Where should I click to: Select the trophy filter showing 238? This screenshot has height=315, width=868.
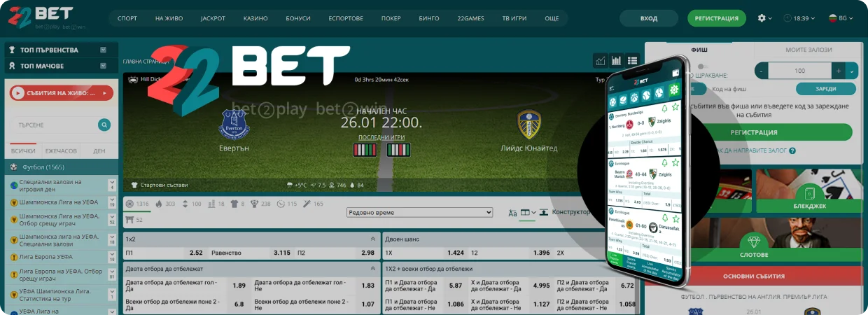coord(254,204)
